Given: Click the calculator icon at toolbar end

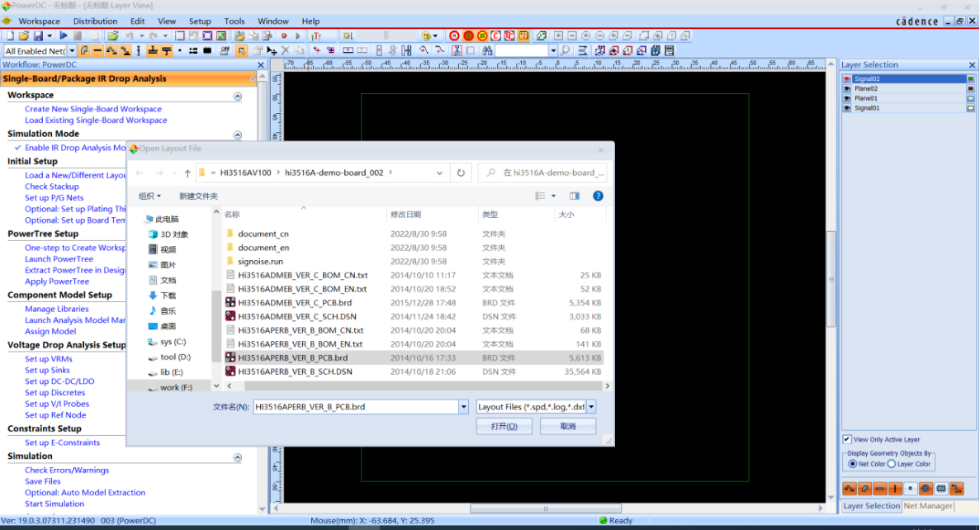Looking at the screenshot, I should [x=670, y=50].
